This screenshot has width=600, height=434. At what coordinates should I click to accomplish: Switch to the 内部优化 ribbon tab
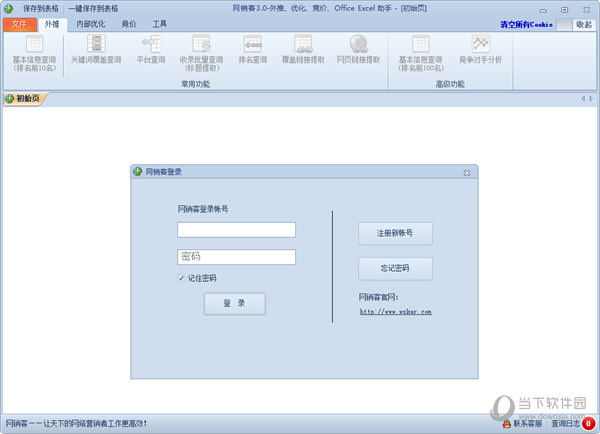pos(91,24)
